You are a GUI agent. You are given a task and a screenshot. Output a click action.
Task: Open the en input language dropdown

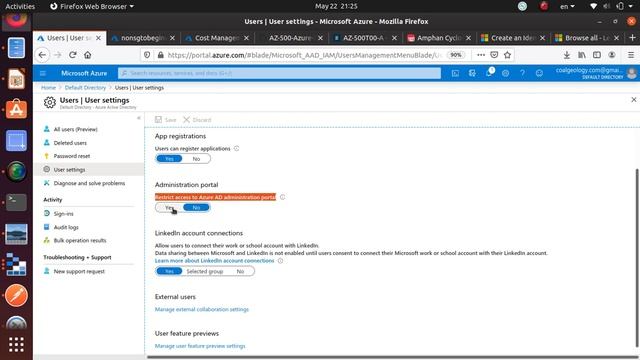[x=567, y=6]
